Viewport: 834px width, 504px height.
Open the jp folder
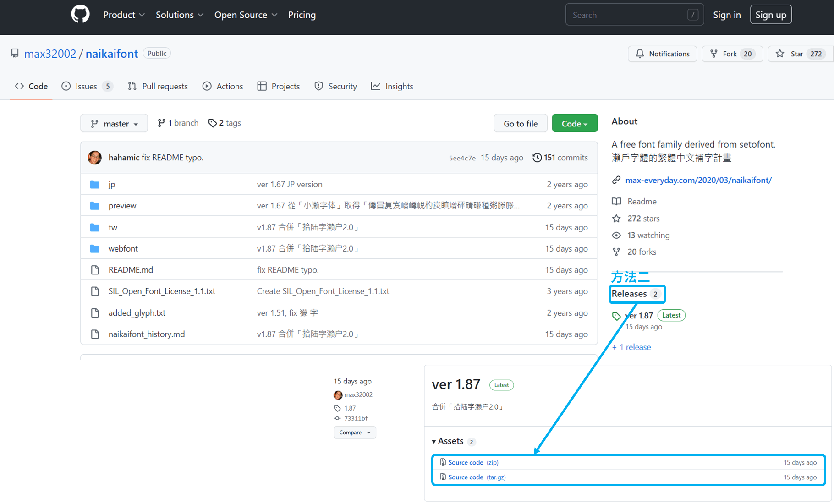[x=112, y=184]
